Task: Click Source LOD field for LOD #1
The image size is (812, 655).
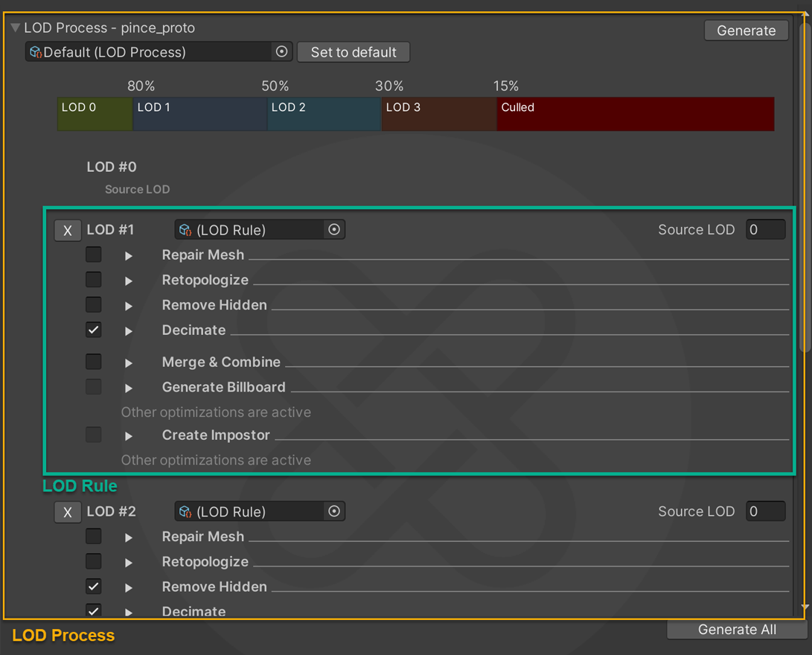Action: [765, 230]
